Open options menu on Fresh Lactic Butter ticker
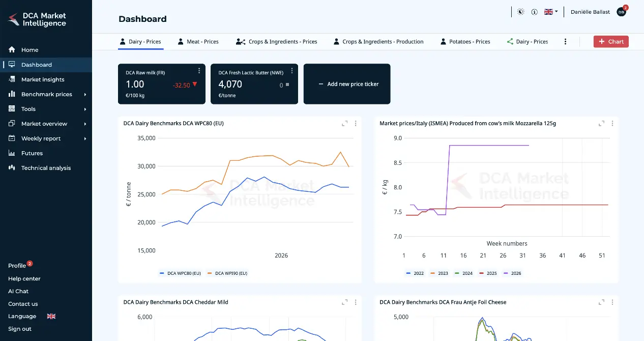The width and height of the screenshot is (644, 341). pyautogui.click(x=292, y=71)
